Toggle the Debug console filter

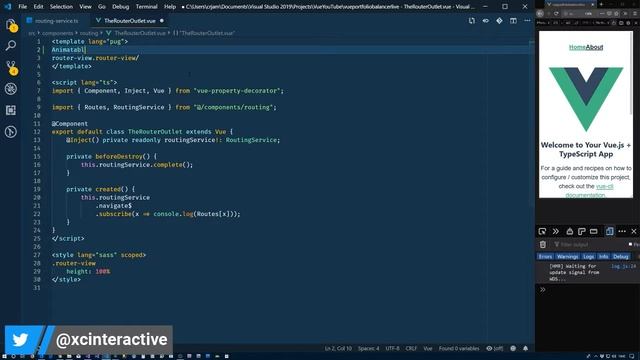pos(620,256)
